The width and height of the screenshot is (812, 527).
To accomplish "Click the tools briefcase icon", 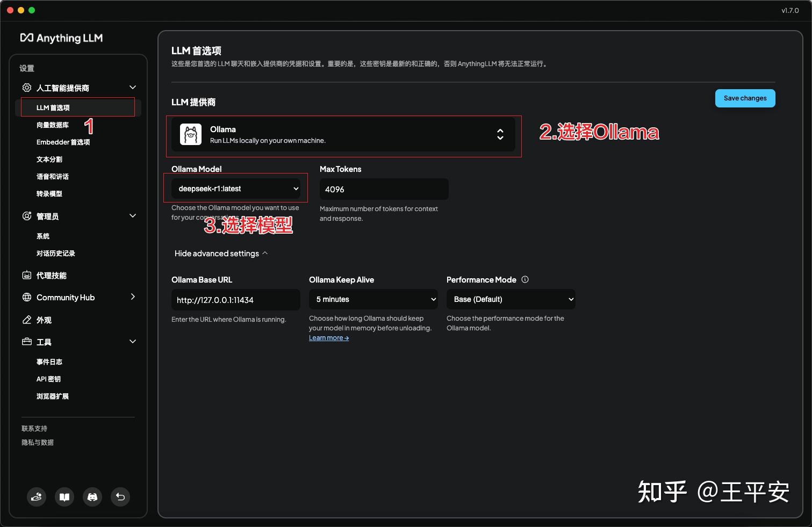I will (x=26, y=342).
